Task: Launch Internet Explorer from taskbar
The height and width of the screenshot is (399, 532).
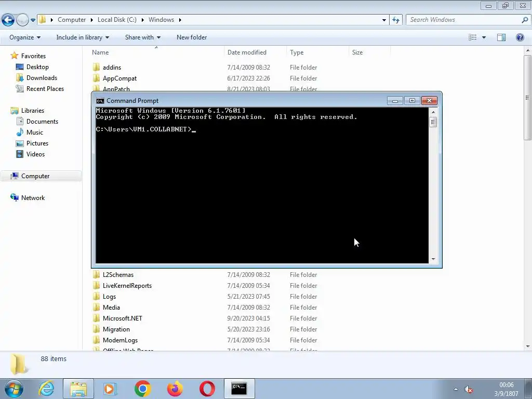Action: point(46,389)
